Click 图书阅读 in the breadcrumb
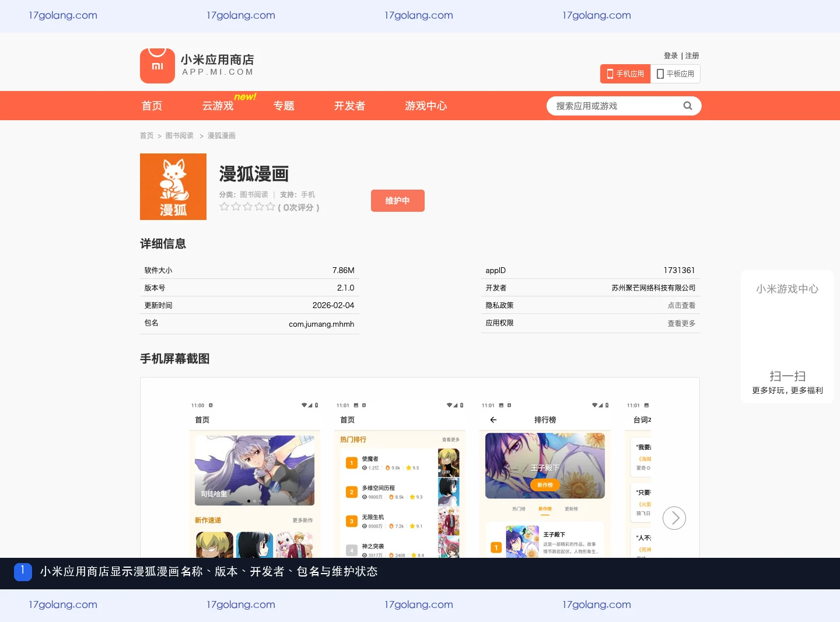The width and height of the screenshot is (840, 622). pyautogui.click(x=180, y=135)
